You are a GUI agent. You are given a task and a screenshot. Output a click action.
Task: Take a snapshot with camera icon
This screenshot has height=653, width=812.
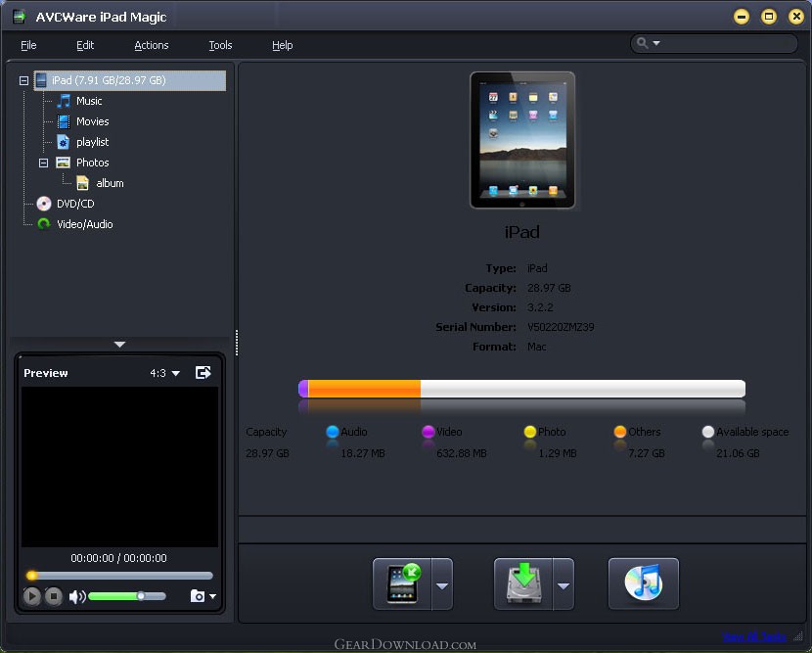(198, 596)
